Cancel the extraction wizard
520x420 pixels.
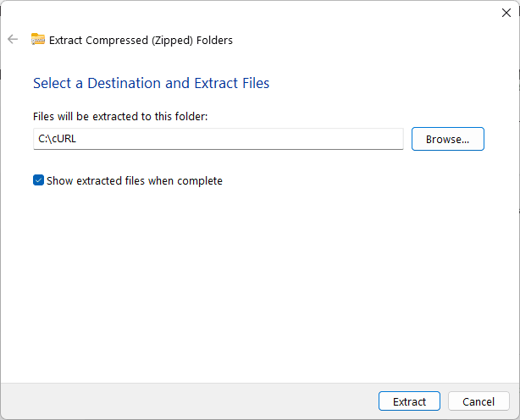(x=479, y=401)
